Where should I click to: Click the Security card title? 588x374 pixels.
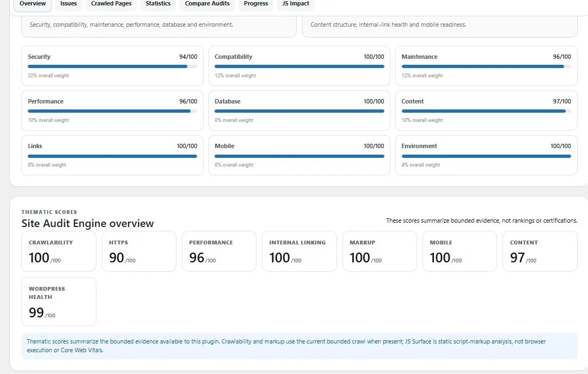(39, 57)
